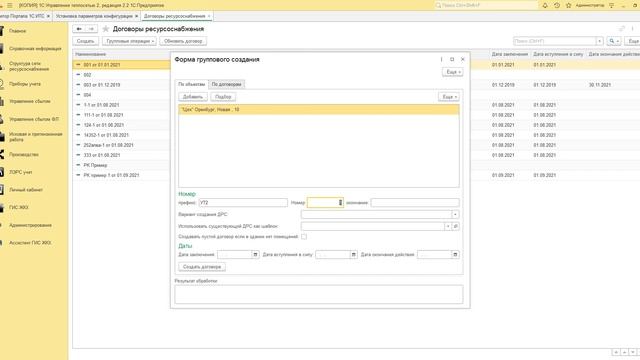Open the Еще menu in contracts list toolbar

[633, 41]
